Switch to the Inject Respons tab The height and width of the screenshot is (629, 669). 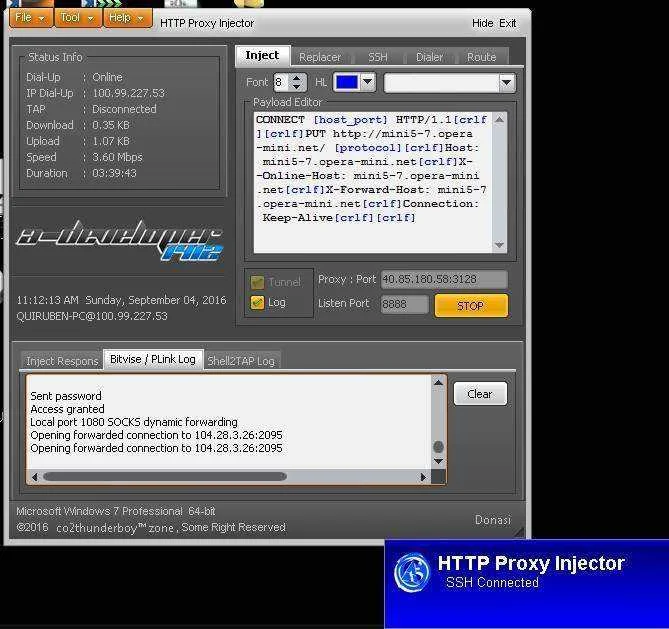point(62,361)
